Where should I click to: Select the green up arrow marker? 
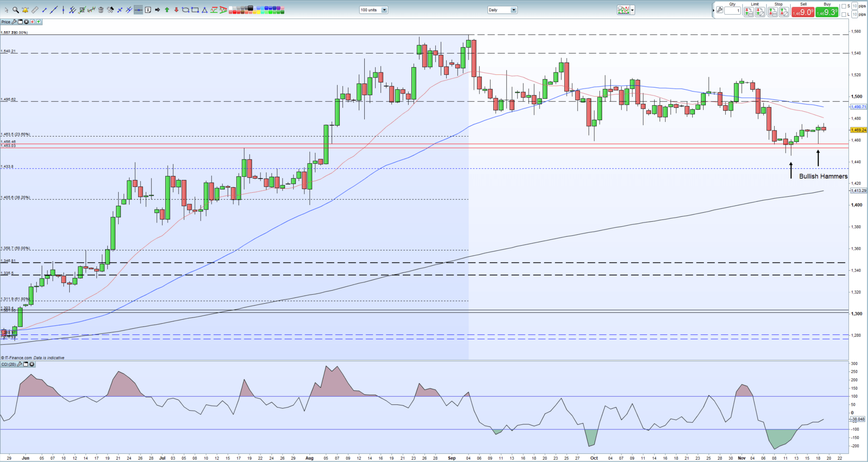[x=167, y=10]
